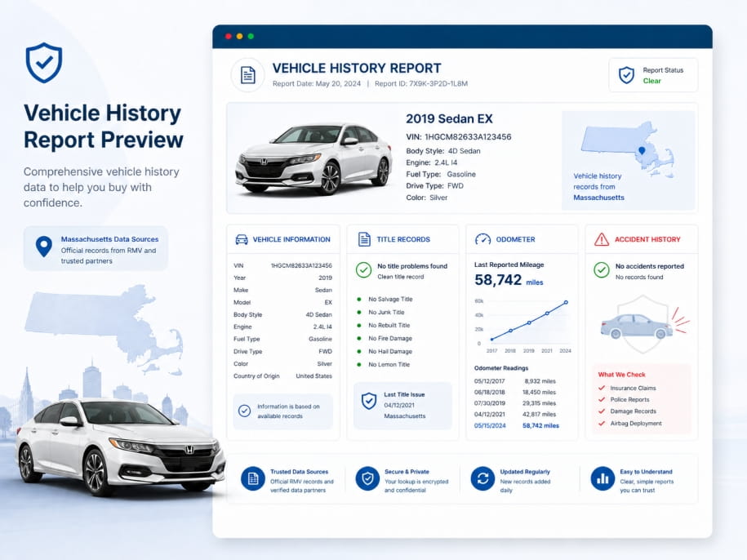Click the document icon beside Vehicle History Report

(247, 75)
